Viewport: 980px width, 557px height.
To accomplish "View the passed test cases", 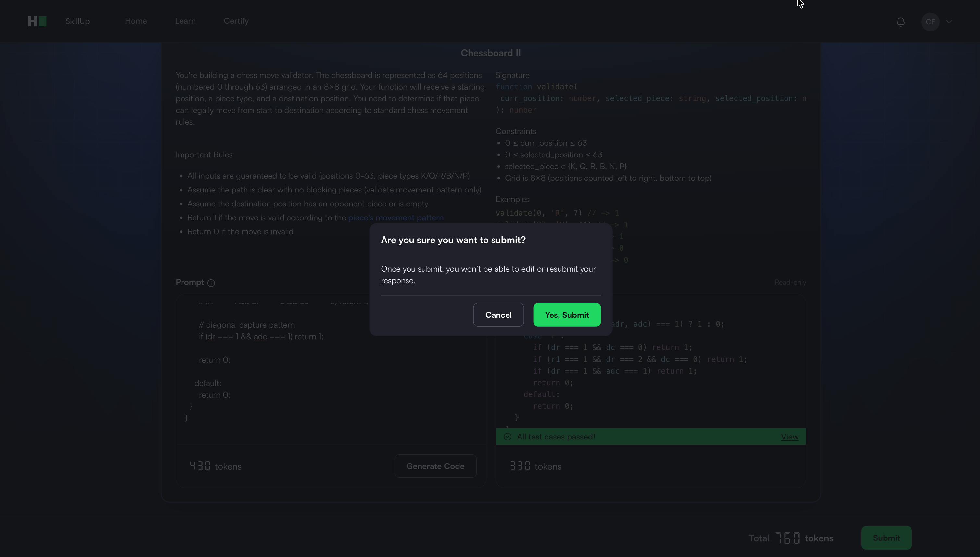I will click(789, 437).
